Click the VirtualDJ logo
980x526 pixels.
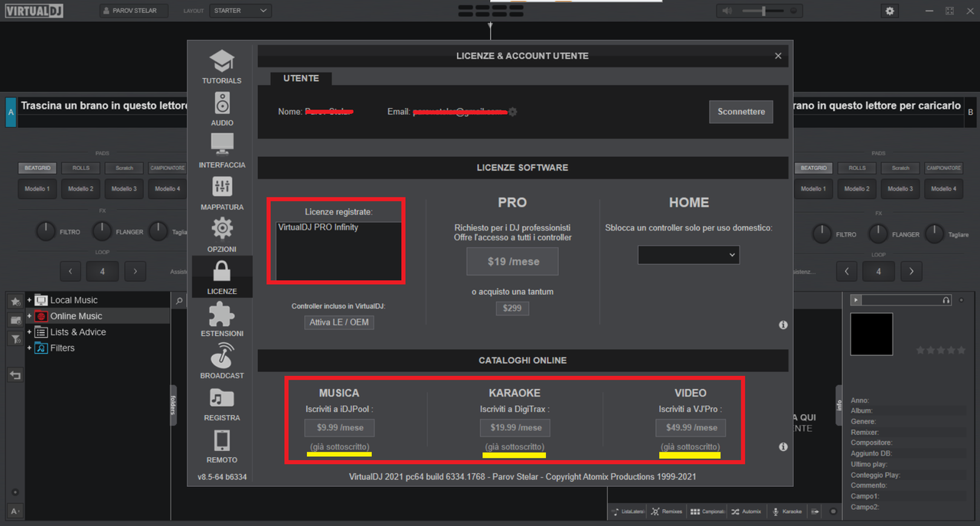point(34,11)
